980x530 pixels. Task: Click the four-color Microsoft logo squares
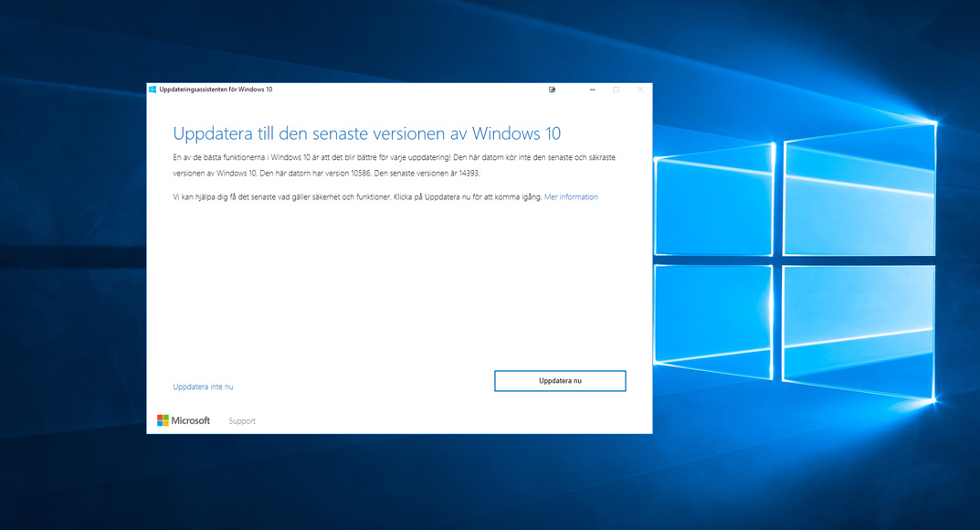[163, 420]
